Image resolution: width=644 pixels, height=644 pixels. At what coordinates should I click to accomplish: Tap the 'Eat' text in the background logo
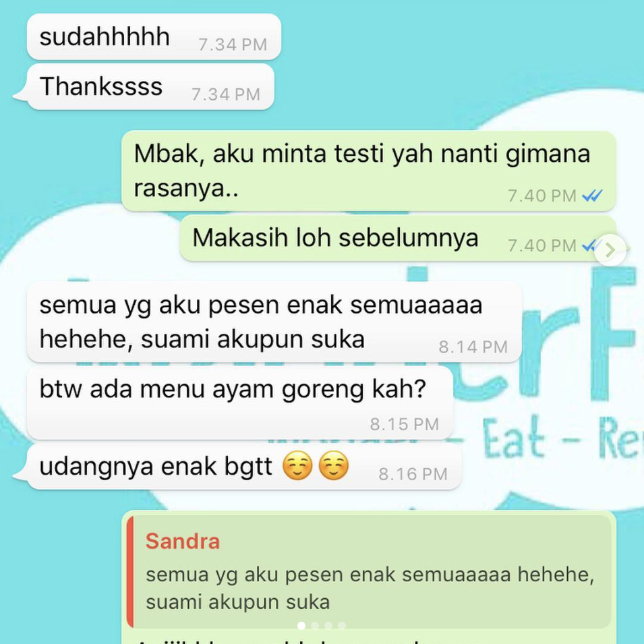coord(514,438)
